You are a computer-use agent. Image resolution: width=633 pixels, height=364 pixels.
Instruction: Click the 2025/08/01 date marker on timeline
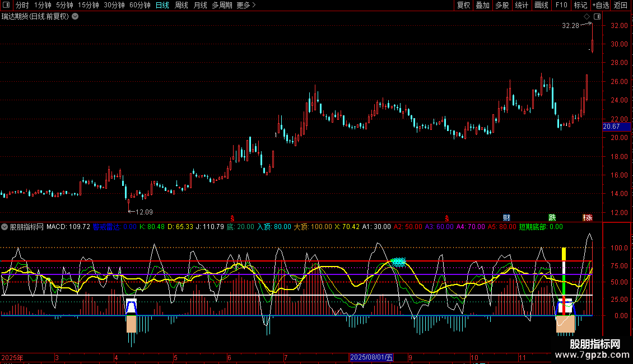click(371, 357)
